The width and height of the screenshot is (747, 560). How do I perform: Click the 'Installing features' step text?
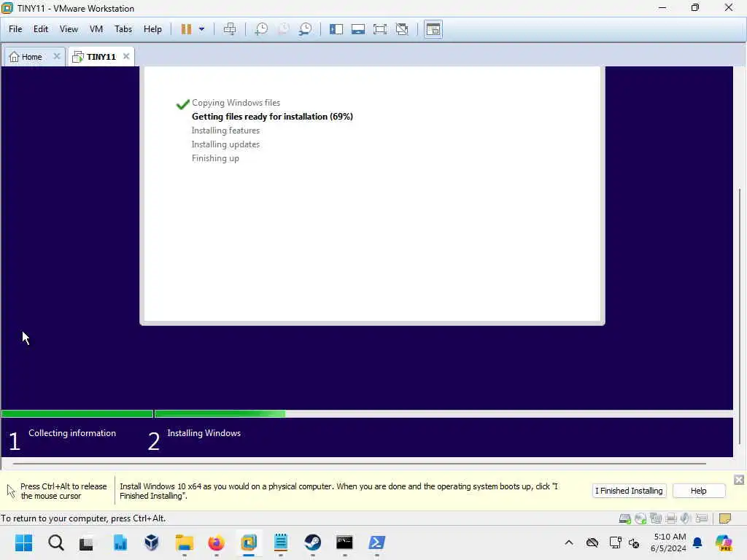pos(225,131)
